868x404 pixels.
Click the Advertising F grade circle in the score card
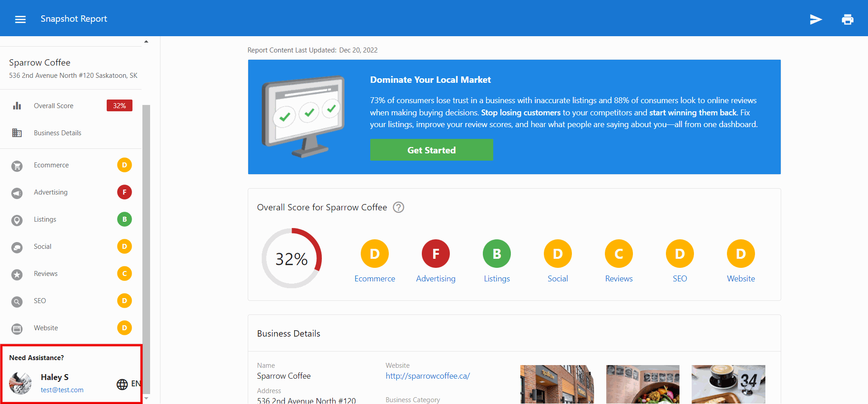(436, 254)
